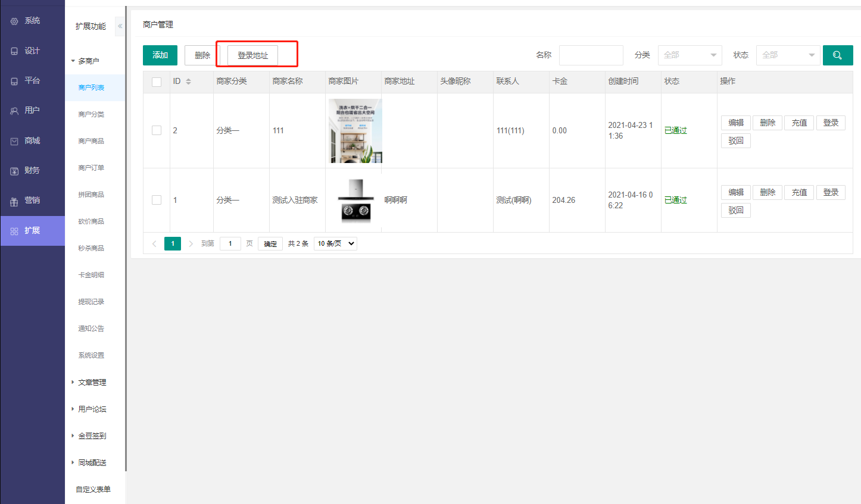Open the 商城 section icon
This screenshot has width=861, height=504.
[14, 141]
